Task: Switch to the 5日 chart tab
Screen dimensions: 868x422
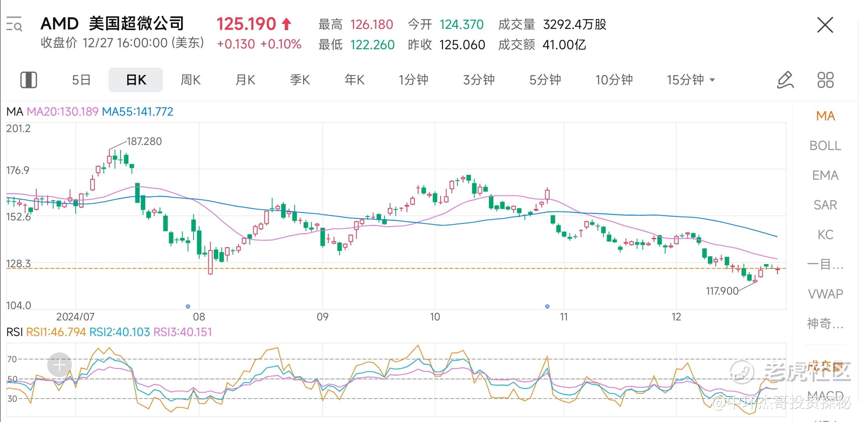Action: 81,80
